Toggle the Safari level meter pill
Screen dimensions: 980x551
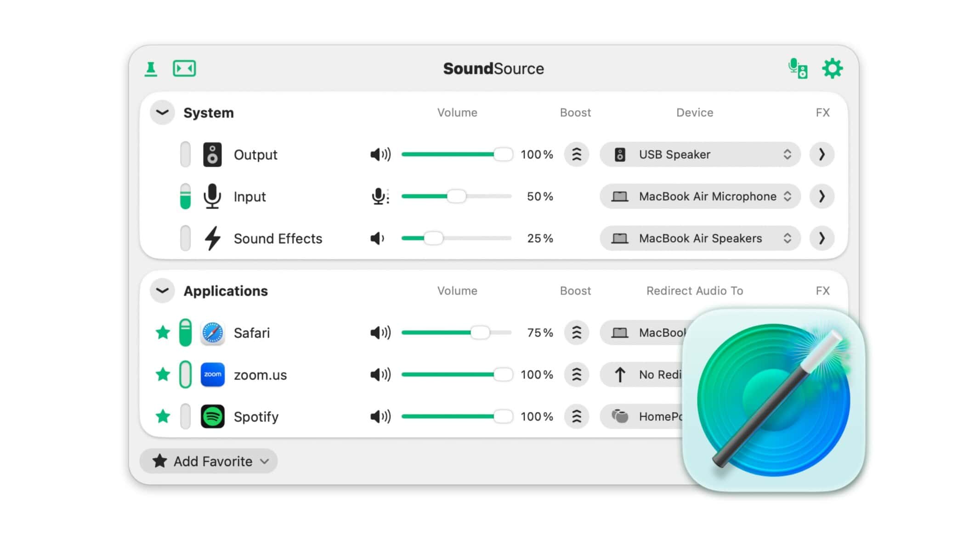185,333
